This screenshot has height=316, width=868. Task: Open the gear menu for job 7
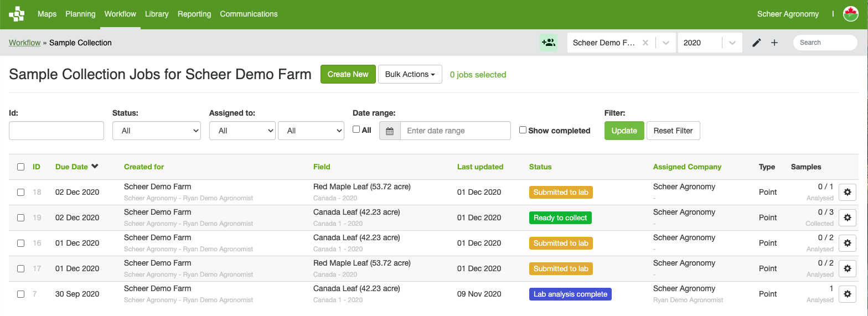pyautogui.click(x=848, y=294)
